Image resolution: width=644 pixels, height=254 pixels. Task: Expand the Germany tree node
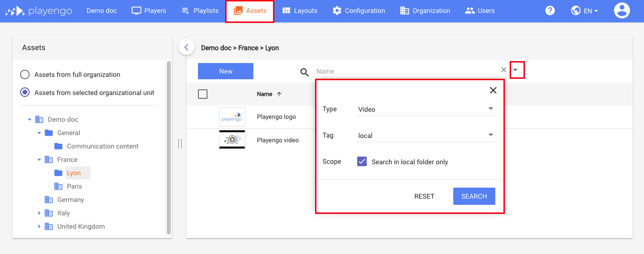click(x=39, y=200)
